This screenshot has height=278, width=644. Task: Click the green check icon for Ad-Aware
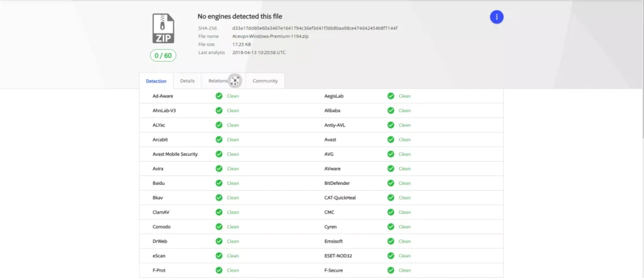coord(219,96)
